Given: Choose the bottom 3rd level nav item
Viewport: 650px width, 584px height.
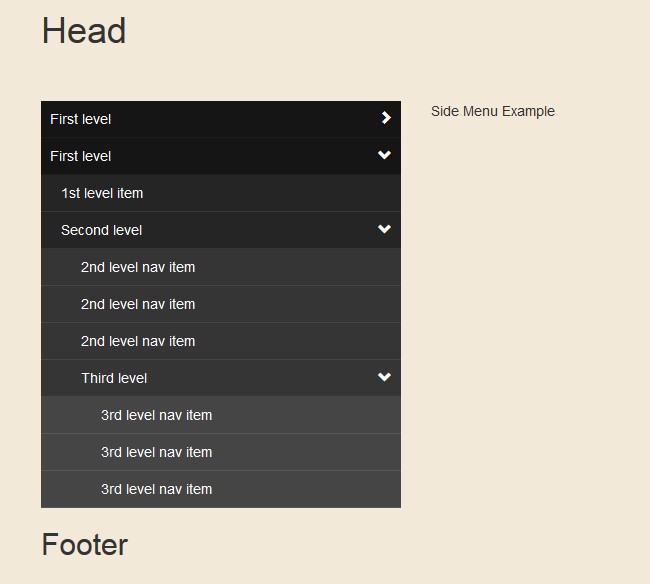Looking at the screenshot, I should click(156, 489).
